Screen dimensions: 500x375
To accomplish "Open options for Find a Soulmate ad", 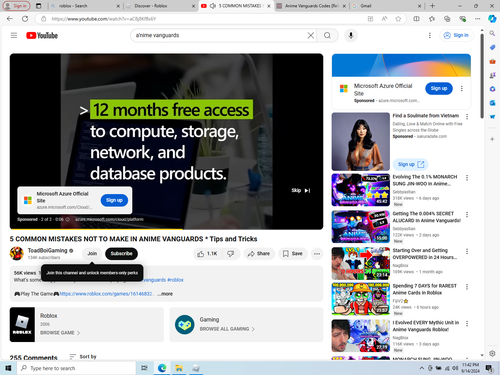I will (x=467, y=116).
